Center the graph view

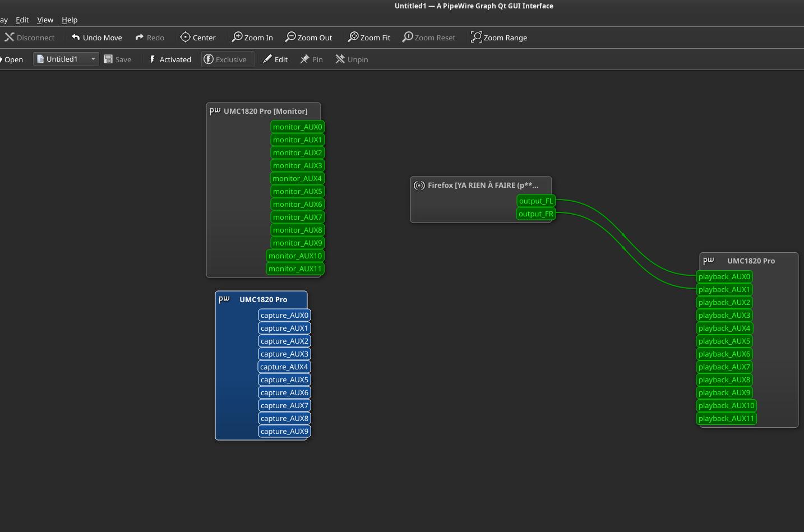[x=198, y=38]
